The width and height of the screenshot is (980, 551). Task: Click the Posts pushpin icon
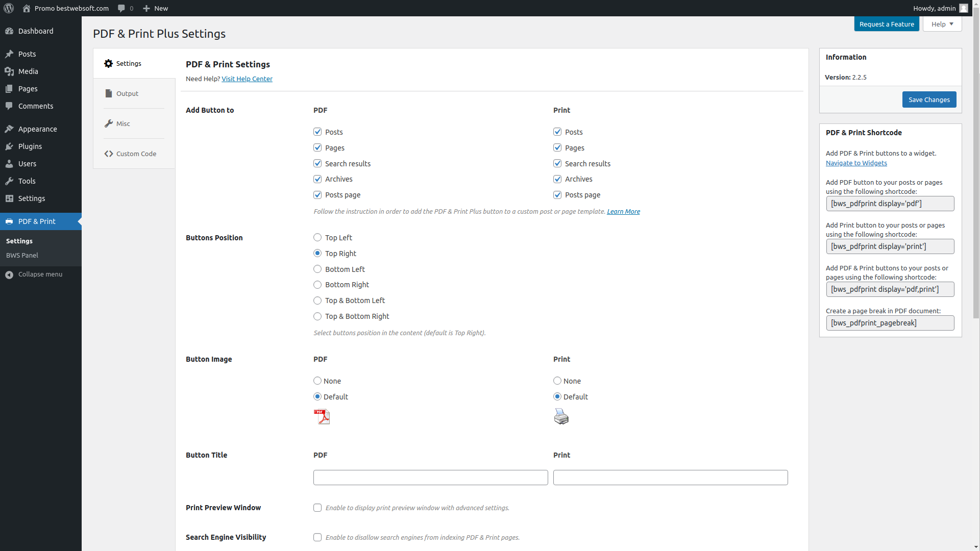click(x=9, y=54)
